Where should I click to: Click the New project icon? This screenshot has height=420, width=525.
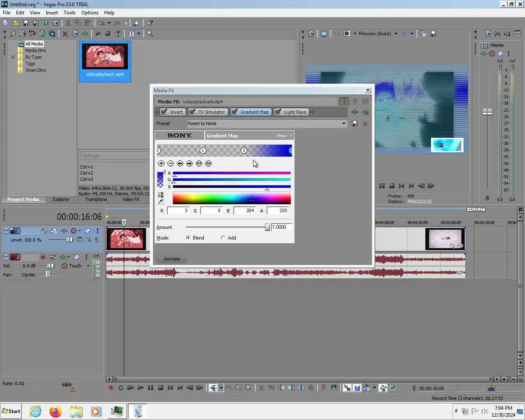tap(6, 23)
